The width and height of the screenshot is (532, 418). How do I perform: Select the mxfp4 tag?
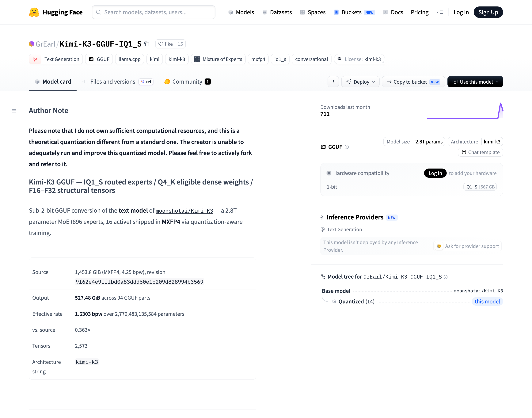pyautogui.click(x=258, y=59)
